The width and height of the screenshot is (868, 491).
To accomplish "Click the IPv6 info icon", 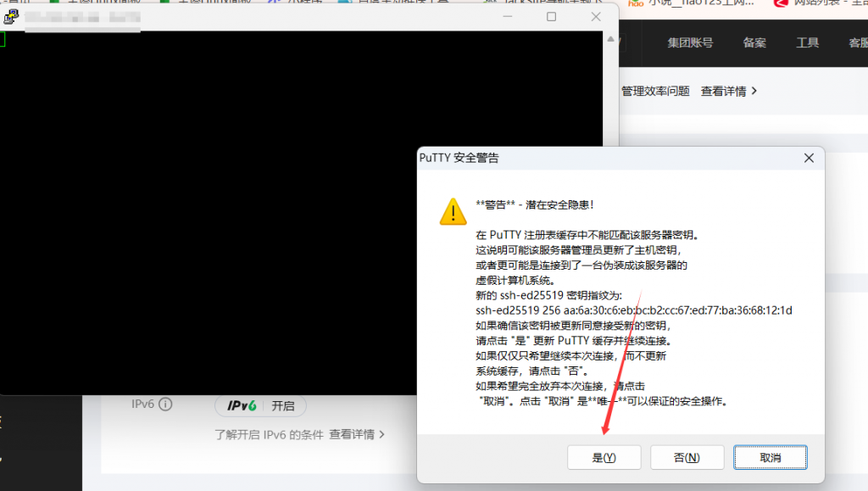I will click(x=164, y=405).
